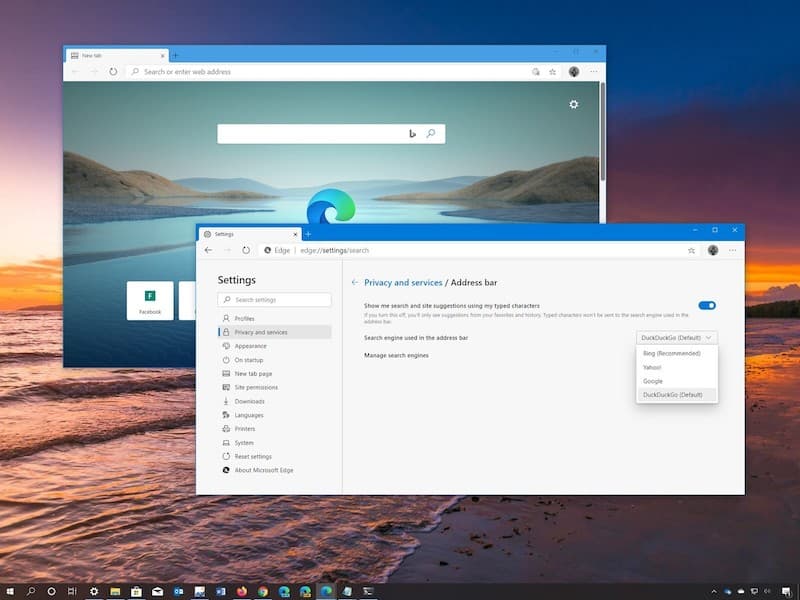The image size is (800, 600).
Task: Click the search magnifier in Bing search box
Action: [431, 133]
